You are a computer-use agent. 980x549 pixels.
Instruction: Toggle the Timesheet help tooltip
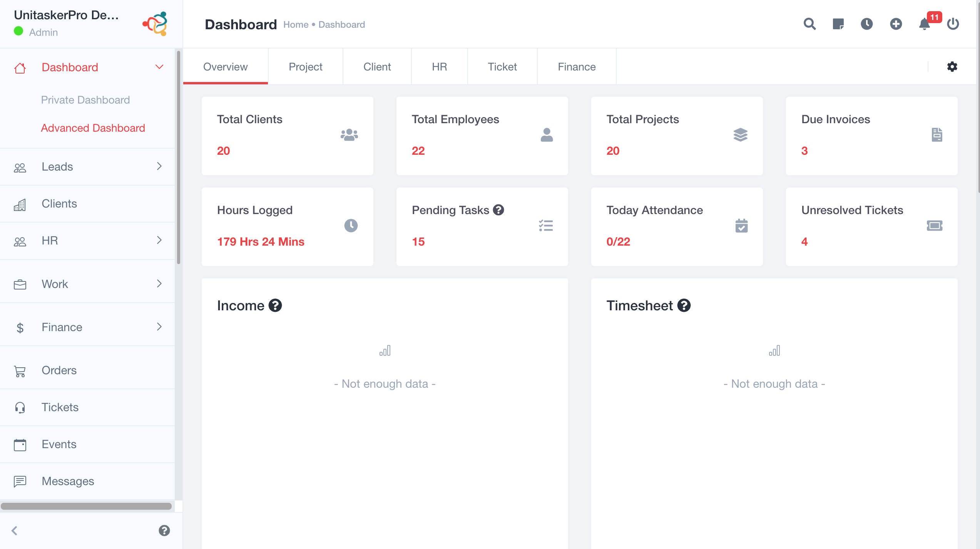[x=684, y=305]
